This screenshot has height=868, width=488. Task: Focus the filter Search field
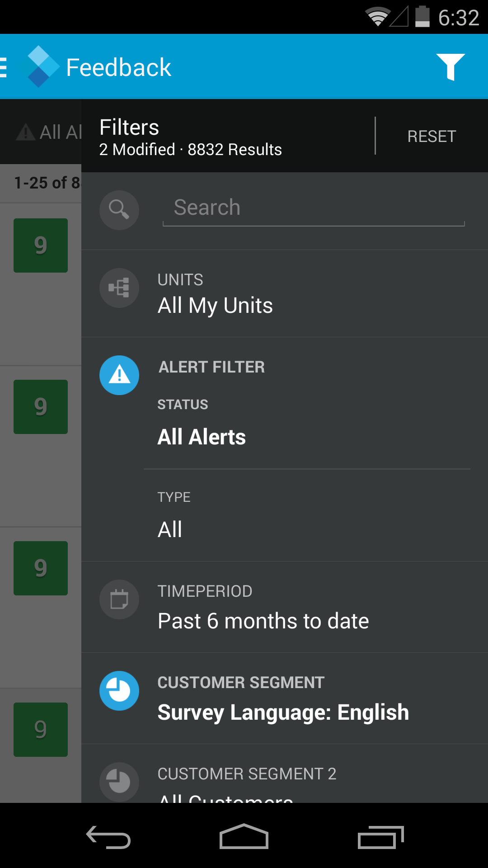tap(313, 208)
